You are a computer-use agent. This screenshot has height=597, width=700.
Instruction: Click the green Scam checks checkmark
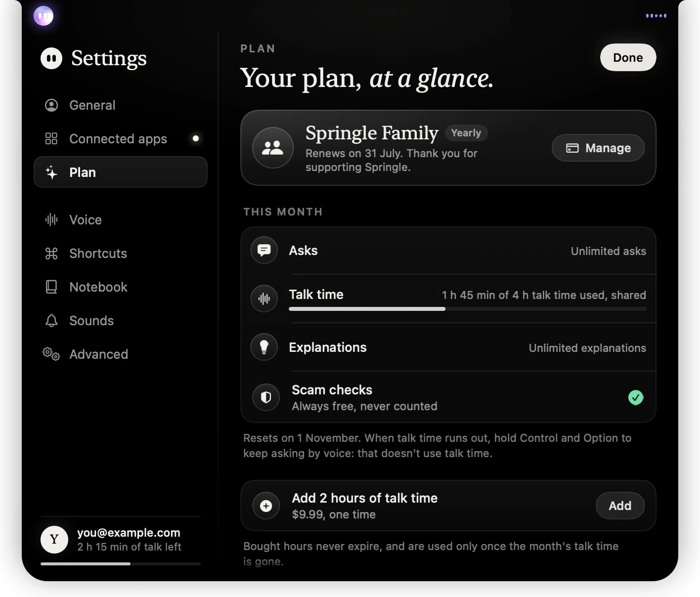[636, 397]
